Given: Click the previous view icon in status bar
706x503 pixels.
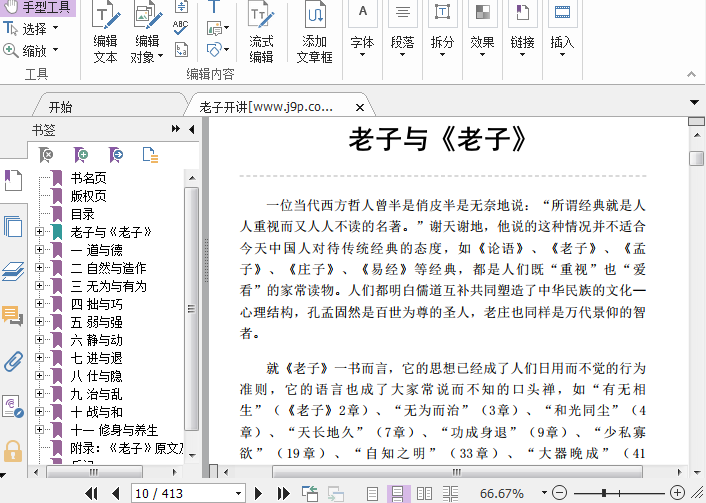Looking at the screenshot, I should (x=310, y=494).
